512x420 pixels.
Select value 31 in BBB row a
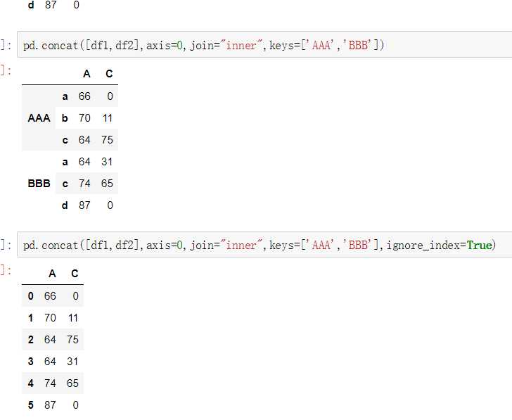tap(107, 162)
